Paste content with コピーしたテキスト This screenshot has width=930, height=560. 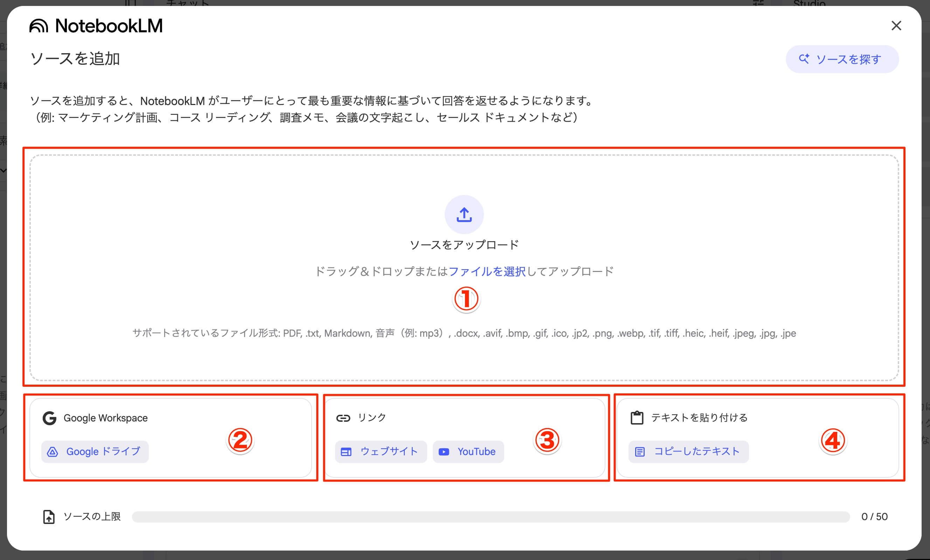pos(688,451)
